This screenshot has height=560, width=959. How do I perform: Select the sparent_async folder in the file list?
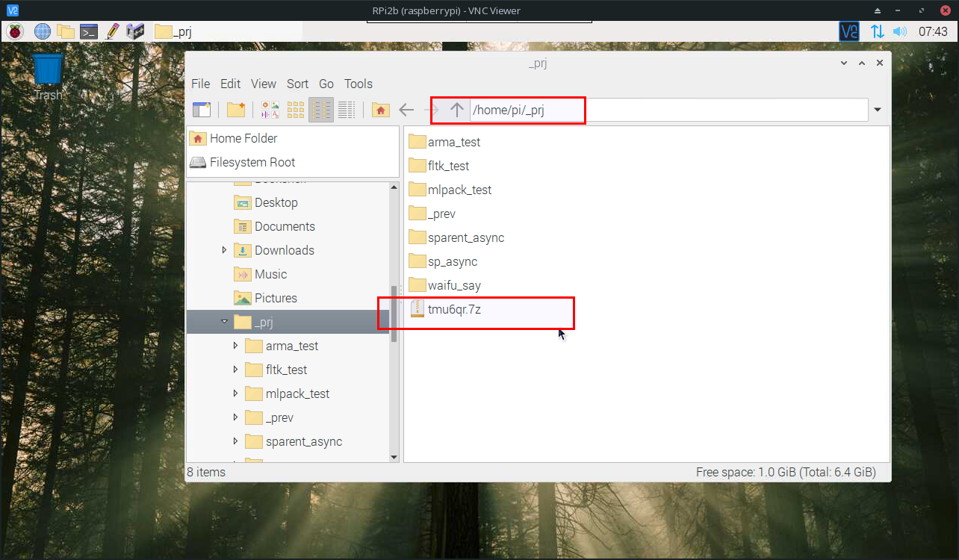coord(457,237)
